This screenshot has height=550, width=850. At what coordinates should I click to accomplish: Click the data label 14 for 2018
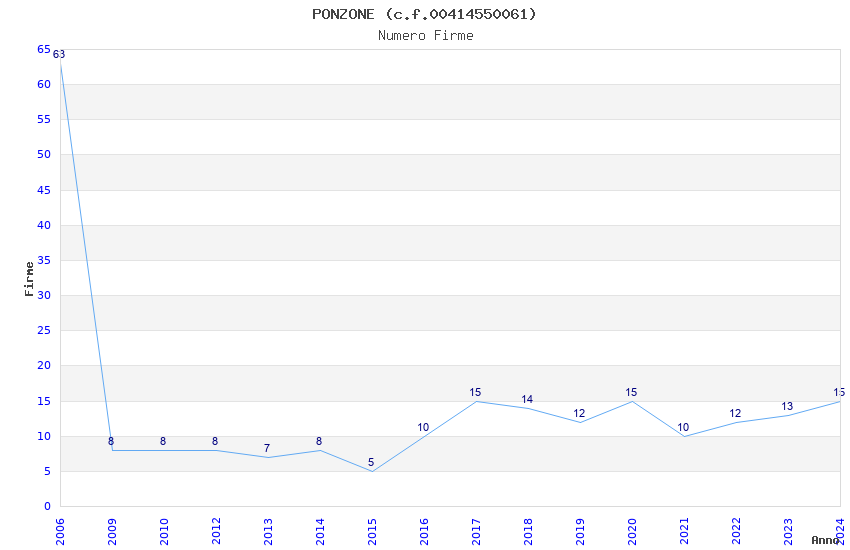tap(527, 399)
